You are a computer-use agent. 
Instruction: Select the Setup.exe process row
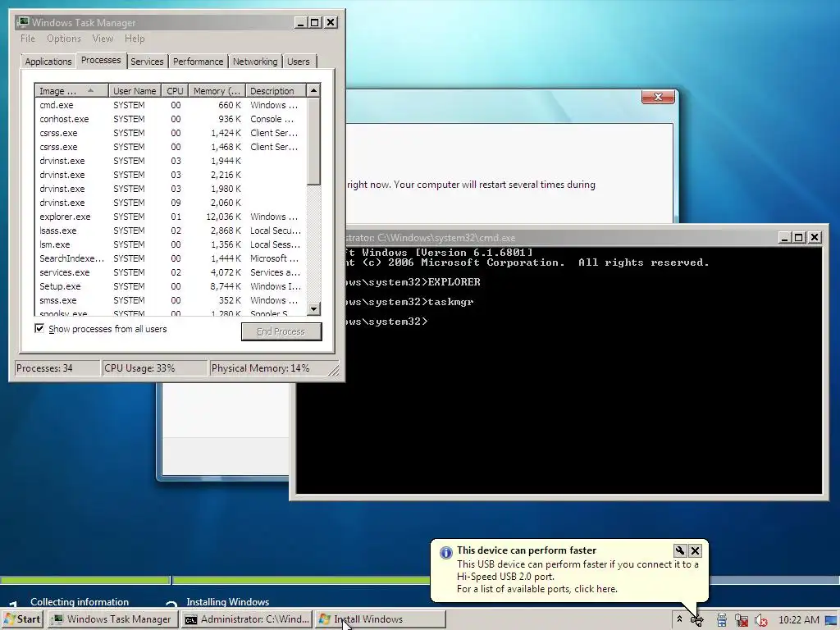(x=171, y=286)
